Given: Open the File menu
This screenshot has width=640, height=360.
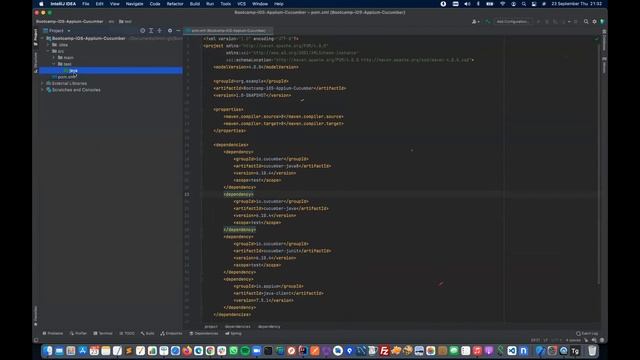Looking at the screenshot, I should (x=86, y=4).
